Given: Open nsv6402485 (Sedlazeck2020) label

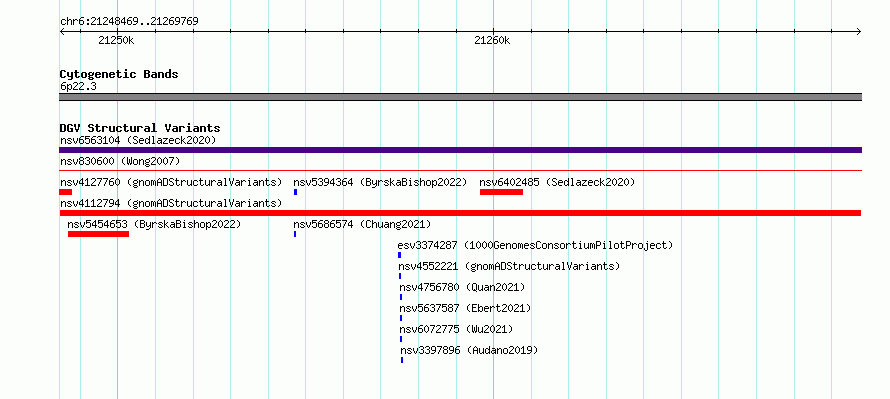Looking at the screenshot, I should pyautogui.click(x=557, y=182).
